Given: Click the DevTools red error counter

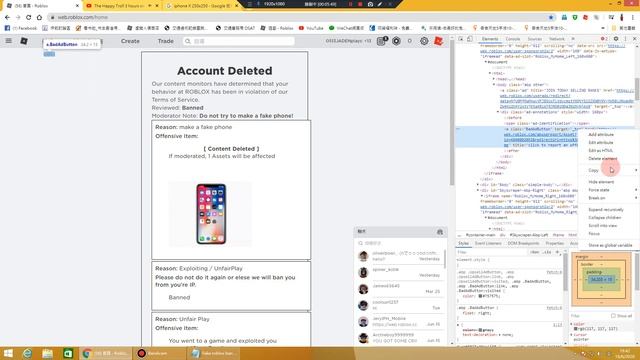Looking at the screenshot, I should tap(604, 39).
